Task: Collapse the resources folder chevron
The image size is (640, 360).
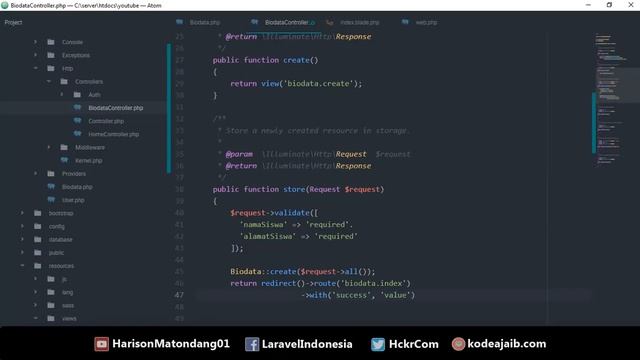Action: [22, 266]
